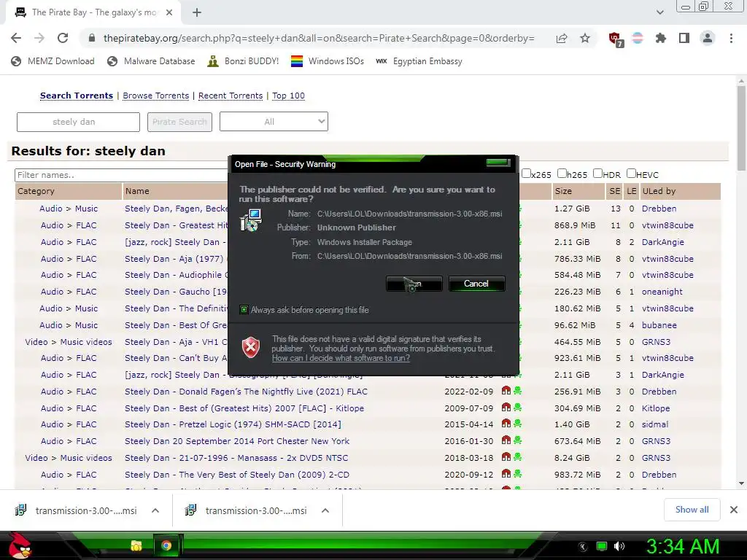Tick the HEVC checkbox
This screenshot has height=560, width=747.
tap(631, 174)
